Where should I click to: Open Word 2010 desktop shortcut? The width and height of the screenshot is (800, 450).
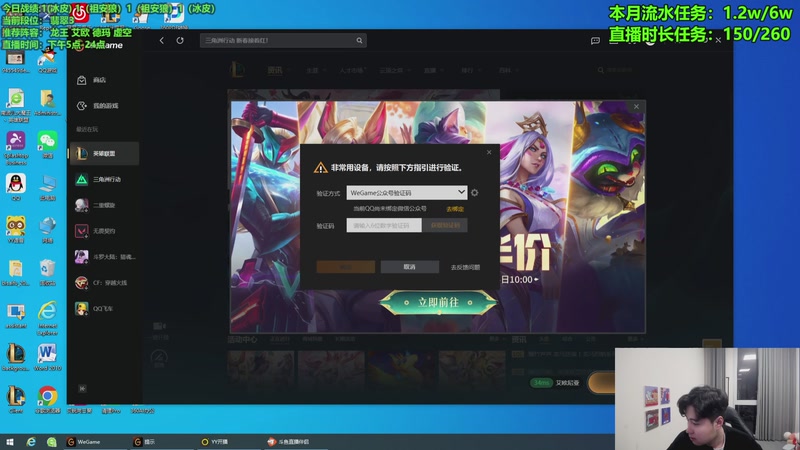(x=47, y=357)
